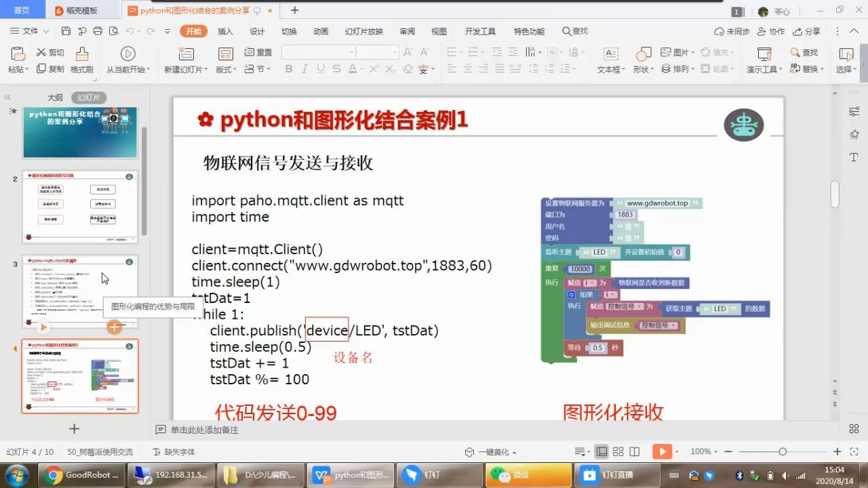Switch to the 插入 ribbon tab

[224, 30]
